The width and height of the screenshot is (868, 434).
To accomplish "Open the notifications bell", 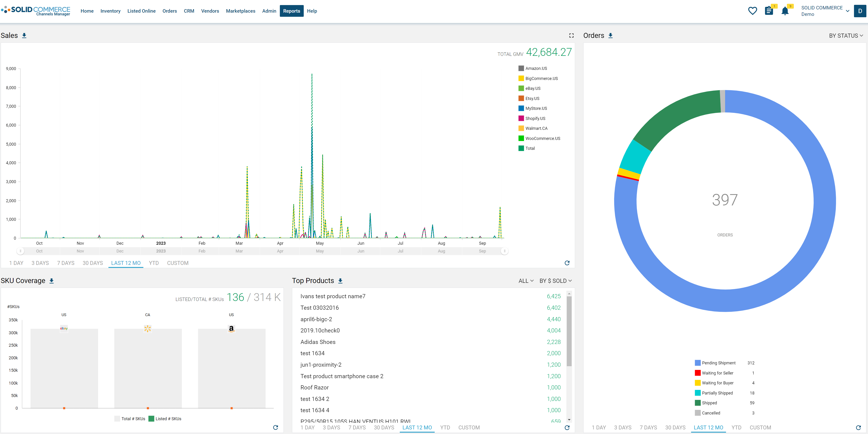I will (785, 11).
